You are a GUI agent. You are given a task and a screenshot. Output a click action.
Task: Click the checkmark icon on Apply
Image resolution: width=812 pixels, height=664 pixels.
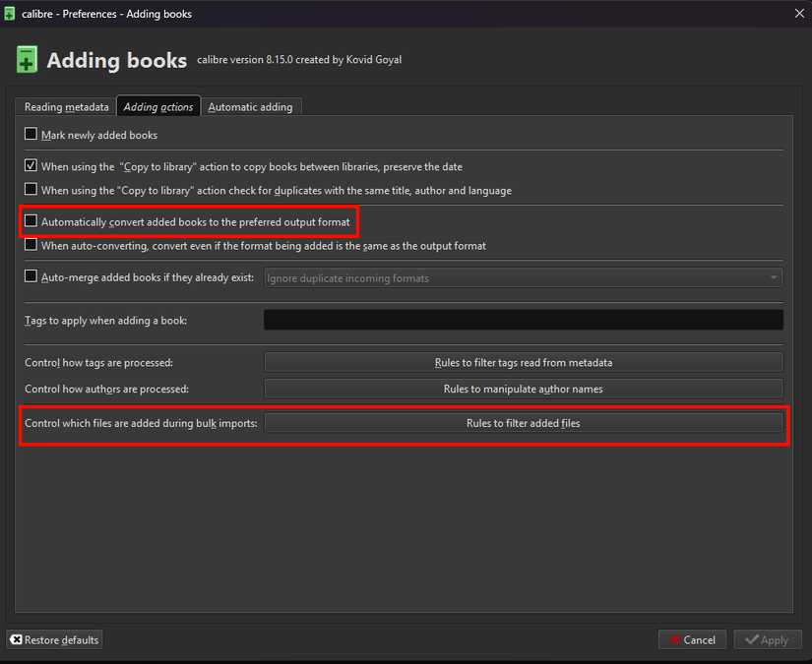click(x=752, y=639)
